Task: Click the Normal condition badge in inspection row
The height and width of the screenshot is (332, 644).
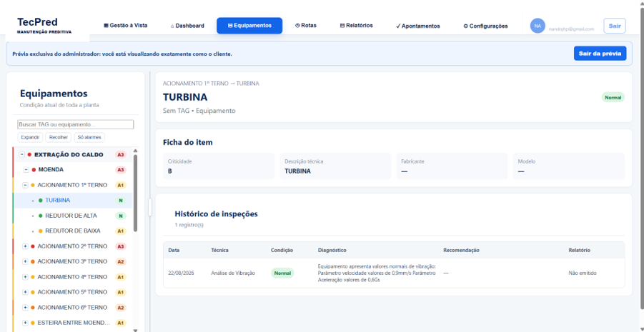Action: point(282,273)
